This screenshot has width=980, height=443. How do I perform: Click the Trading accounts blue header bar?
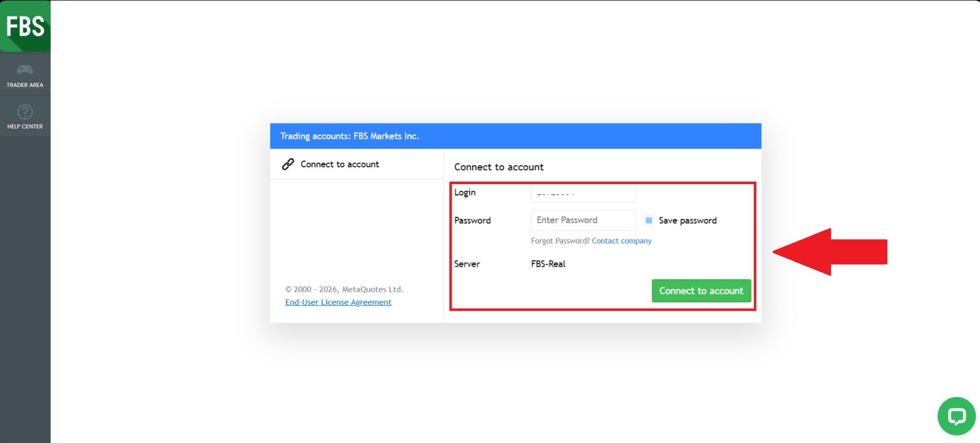click(515, 136)
